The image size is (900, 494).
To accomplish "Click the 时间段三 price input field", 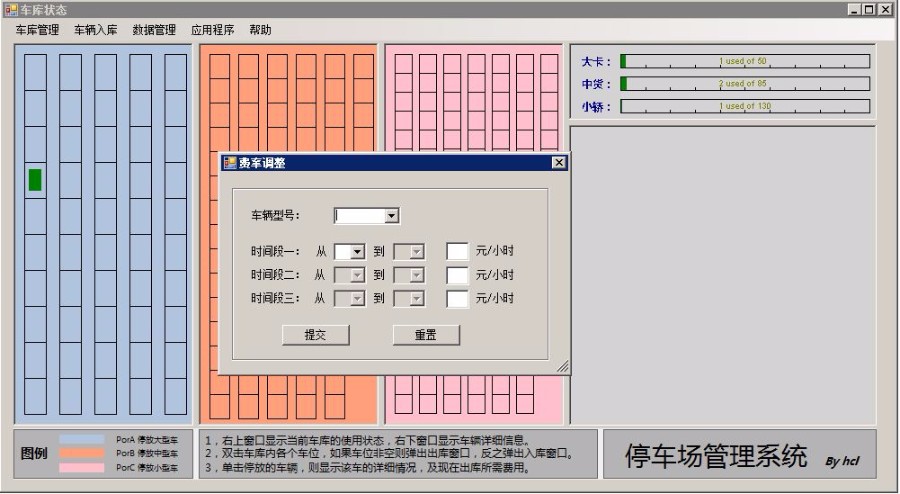I will 457,298.
